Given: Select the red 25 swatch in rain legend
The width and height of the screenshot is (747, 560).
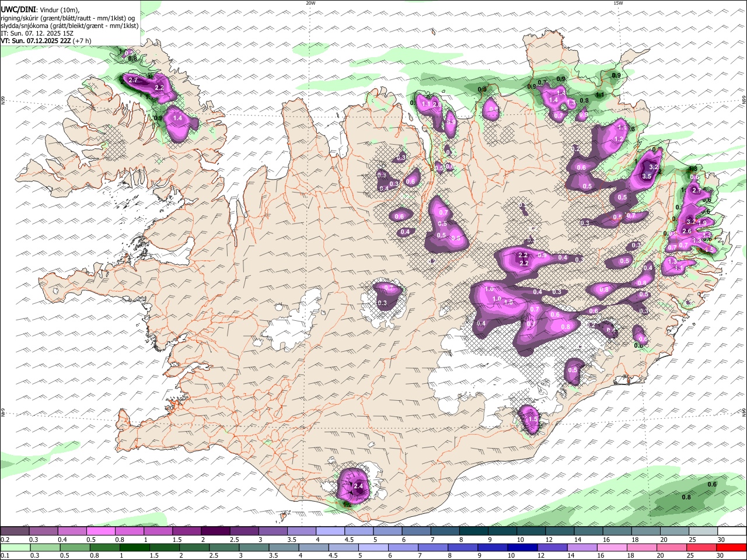Looking at the screenshot, I should (702, 547).
